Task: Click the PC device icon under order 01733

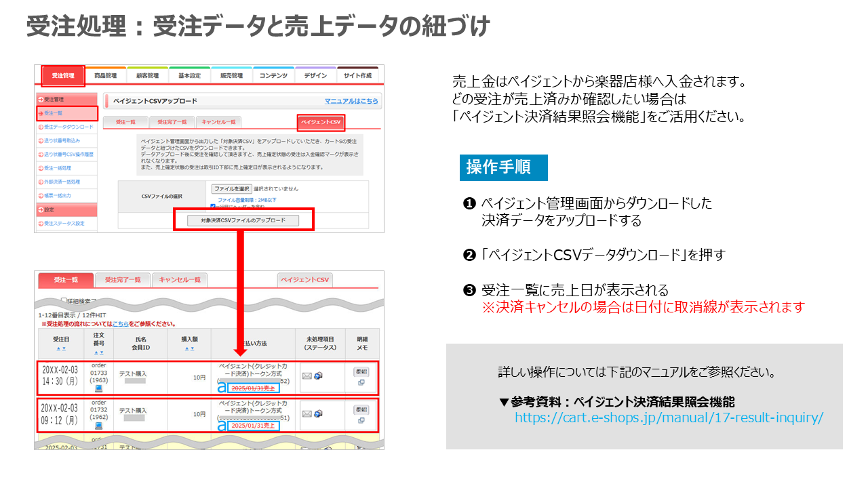Action: pyautogui.click(x=99, y=388)
